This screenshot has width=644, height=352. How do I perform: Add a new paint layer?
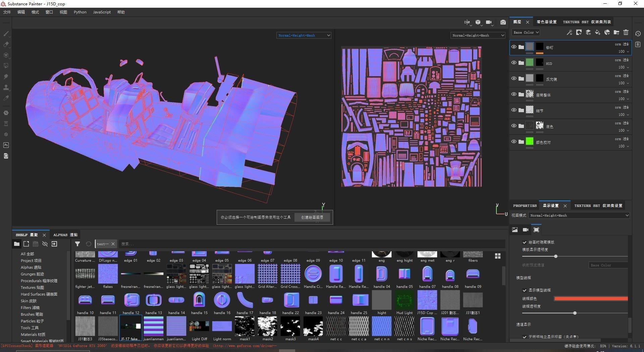588,32
